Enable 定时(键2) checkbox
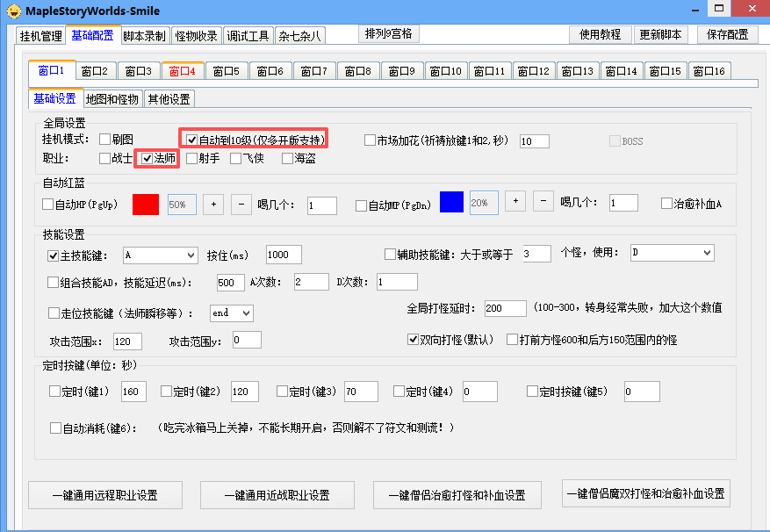The image size is (770, 532). (x=166, y=391)
